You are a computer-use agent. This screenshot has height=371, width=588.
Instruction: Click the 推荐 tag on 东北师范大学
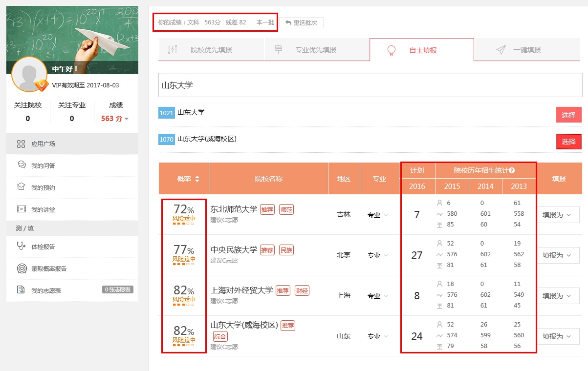click(267, 209)
